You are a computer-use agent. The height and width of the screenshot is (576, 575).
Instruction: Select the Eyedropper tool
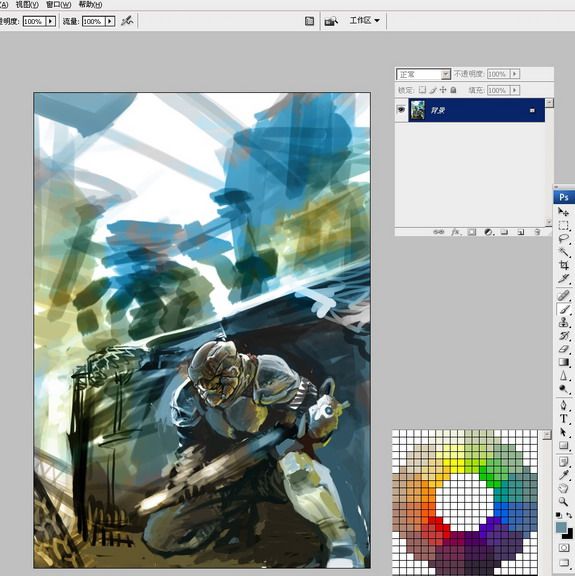(x=563, y=475)
